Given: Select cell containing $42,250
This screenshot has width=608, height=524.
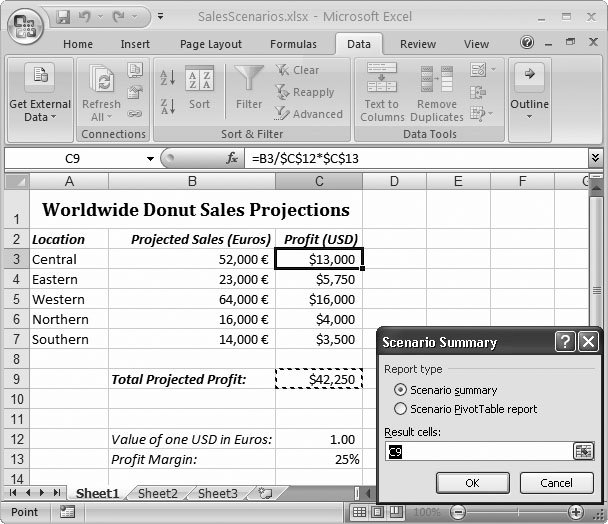Looking at the screenshot, I should 319,379.
